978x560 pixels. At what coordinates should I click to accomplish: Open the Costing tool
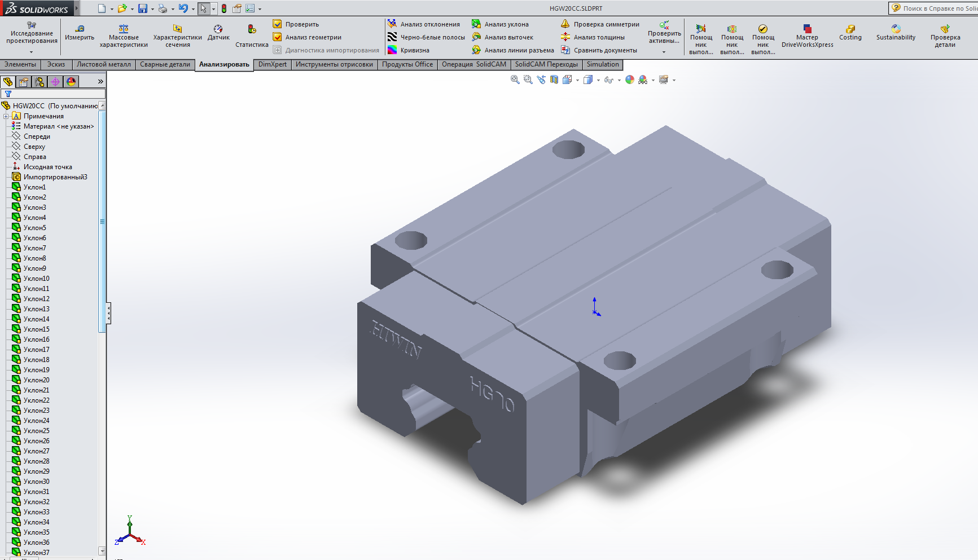(850, 33)
